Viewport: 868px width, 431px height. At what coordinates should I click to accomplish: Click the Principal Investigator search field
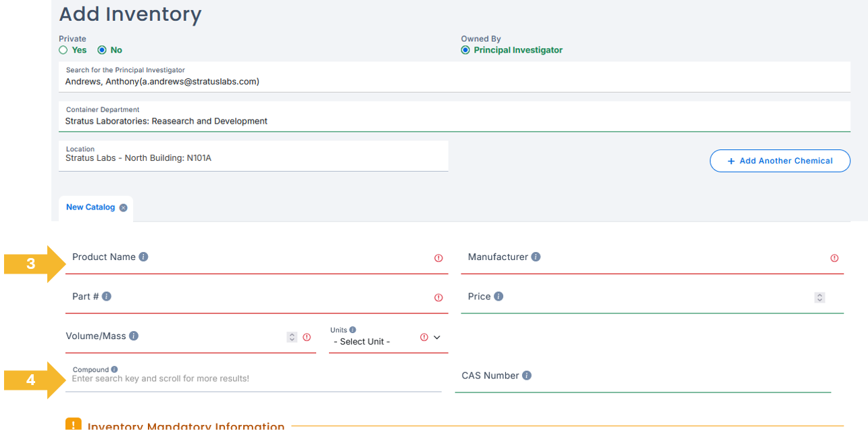pyautogui.click(x=454, y=77)
